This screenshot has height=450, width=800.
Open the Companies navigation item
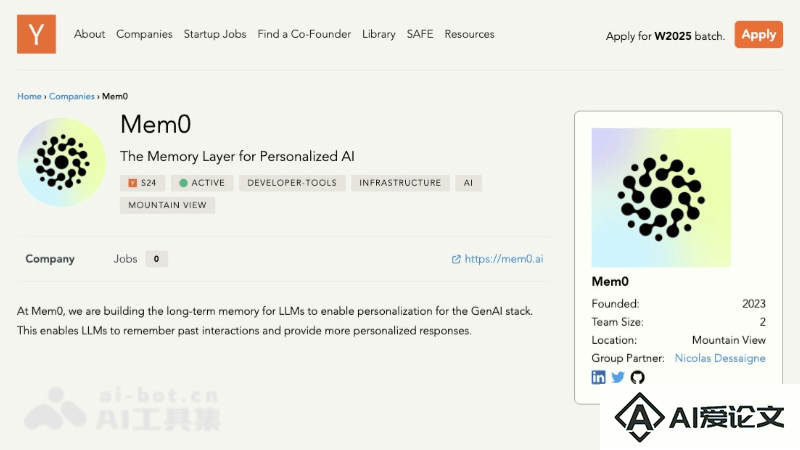pos(144,34)
